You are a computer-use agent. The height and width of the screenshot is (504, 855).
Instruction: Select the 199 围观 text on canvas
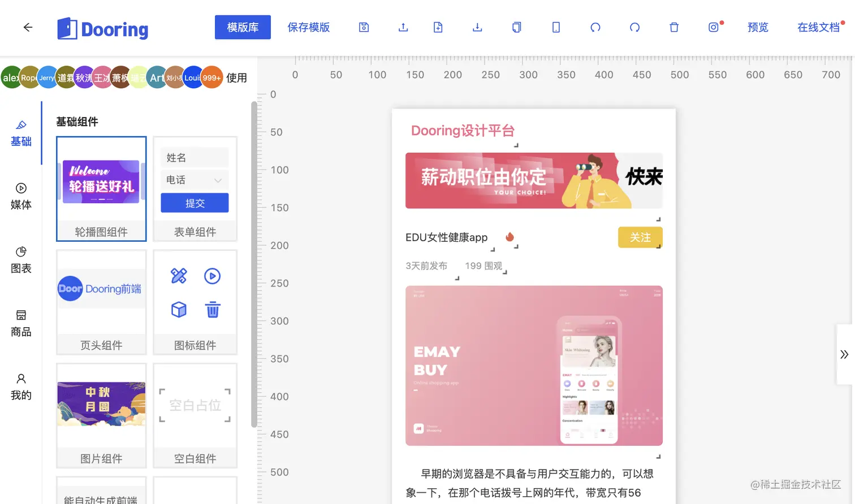coord(483,266)
